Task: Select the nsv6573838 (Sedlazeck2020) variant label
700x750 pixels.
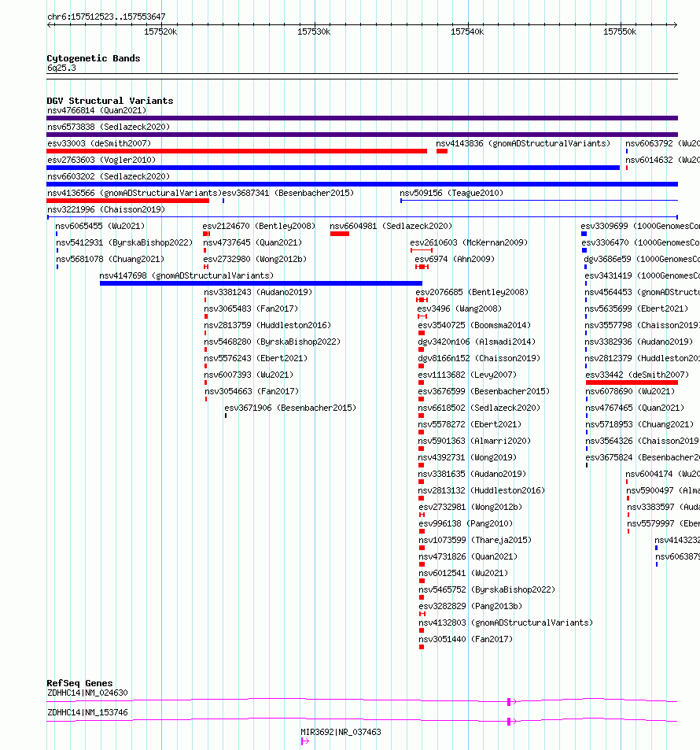Action: (109, 127)
